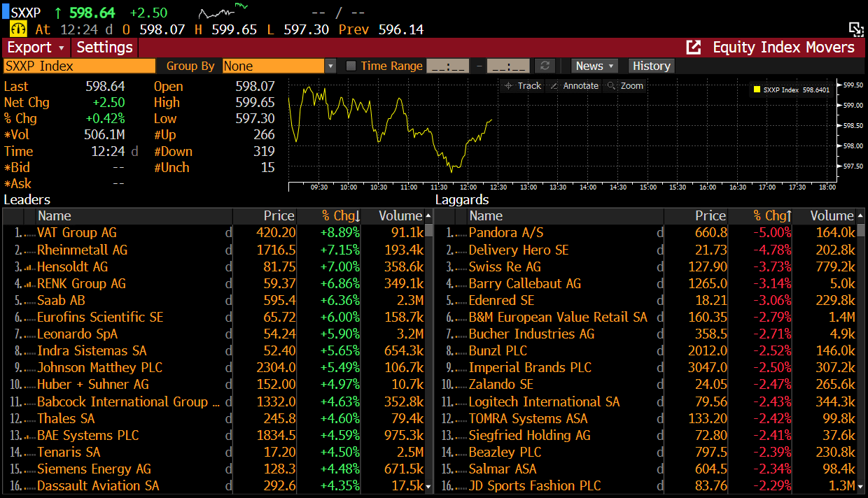Click the Zoom magnifier tool on chart
868x498 pixels.
point(624,85)
